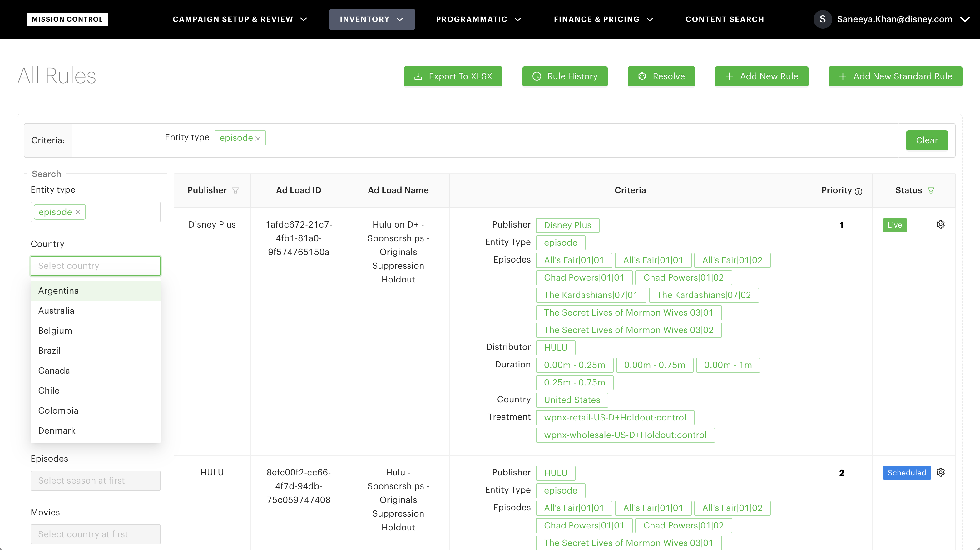The height and width of the screenshot is (550, 980).
Task: Choose Chile in the country dropdown
Action: point(96,390)
